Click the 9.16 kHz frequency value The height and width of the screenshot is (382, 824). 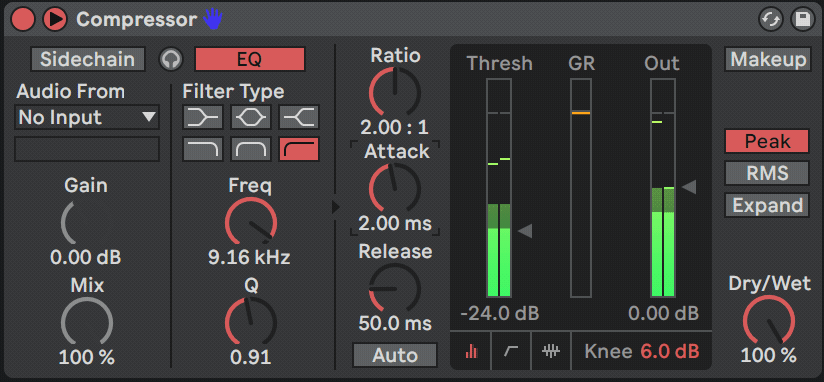click(249, 257)
